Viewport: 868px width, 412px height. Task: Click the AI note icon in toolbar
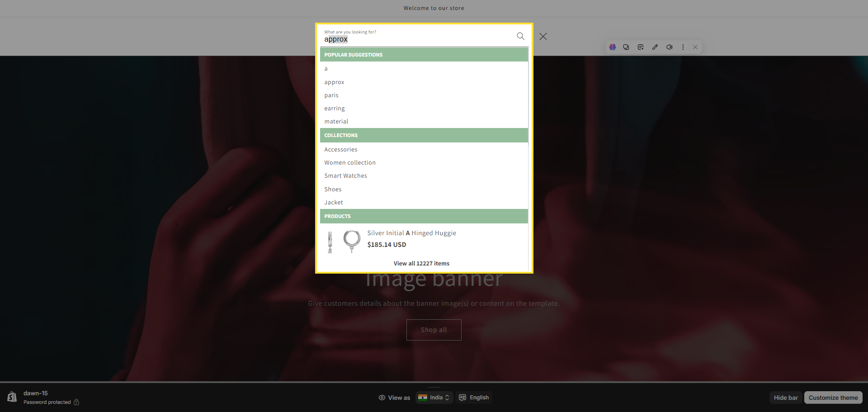pyautogui.click(x=641, y=47)
